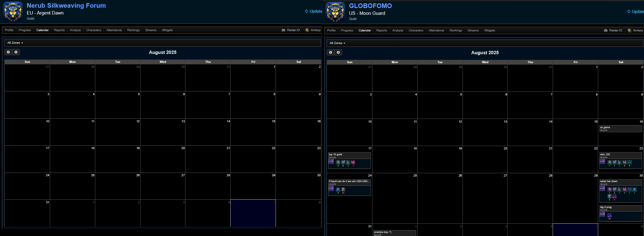
Task: Click the Nerub Silkweaving Forum guild name link
Action: click(66, 6)
